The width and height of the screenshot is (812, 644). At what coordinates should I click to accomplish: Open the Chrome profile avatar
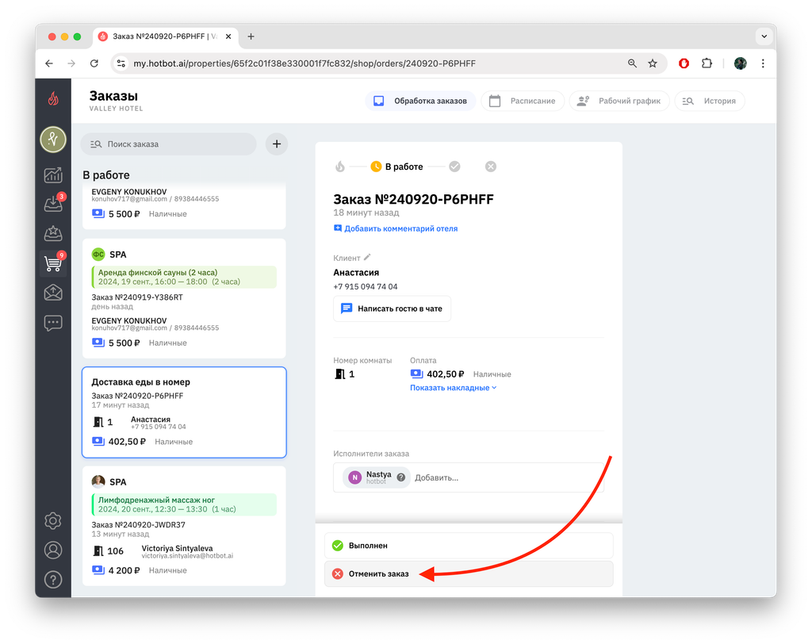[x=741, y=63]
